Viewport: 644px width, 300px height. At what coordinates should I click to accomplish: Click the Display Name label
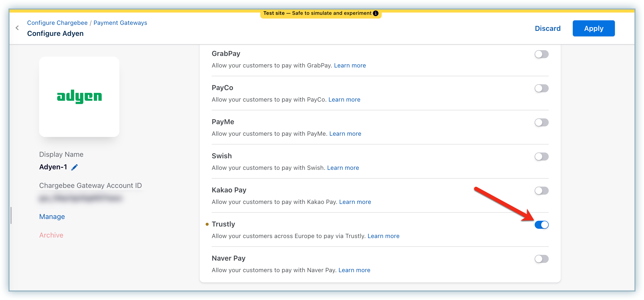click(x=61, y=155)
